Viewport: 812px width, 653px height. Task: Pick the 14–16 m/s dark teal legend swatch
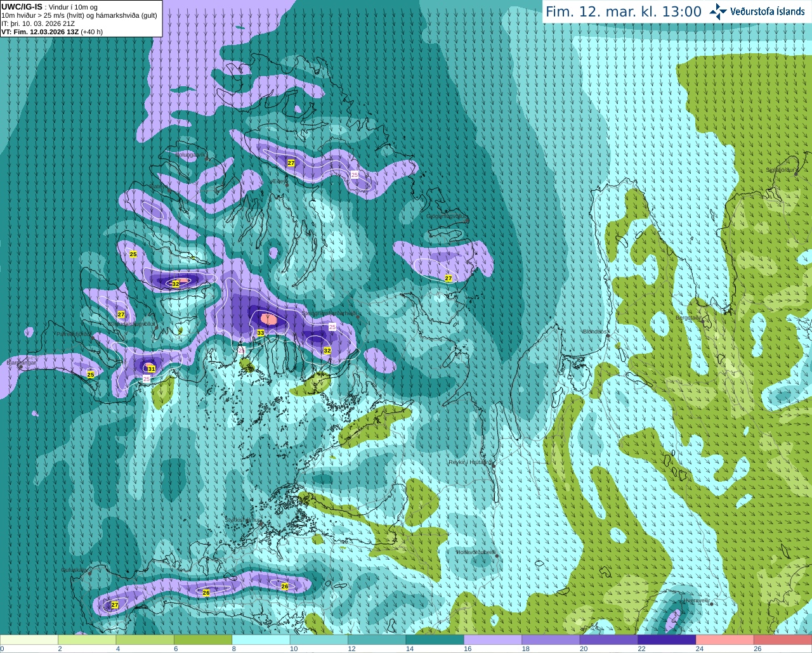(x=435, y=640)
